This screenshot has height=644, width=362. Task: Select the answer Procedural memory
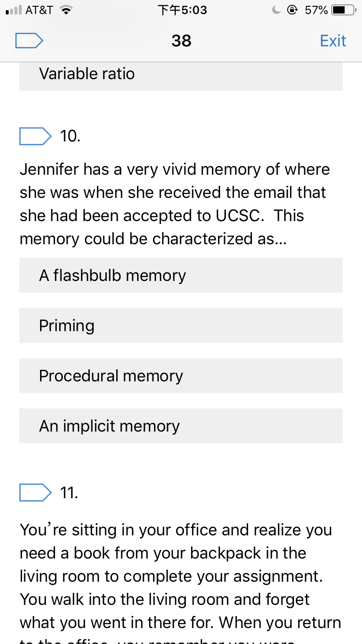(181, 376)
